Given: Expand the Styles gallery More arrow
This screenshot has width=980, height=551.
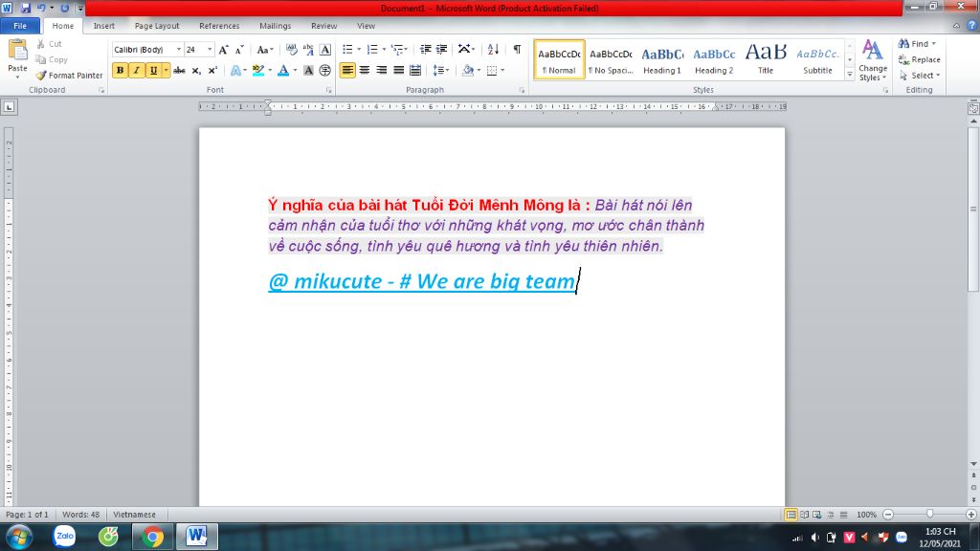Looking at the screenshot, I should coord(850,75).
